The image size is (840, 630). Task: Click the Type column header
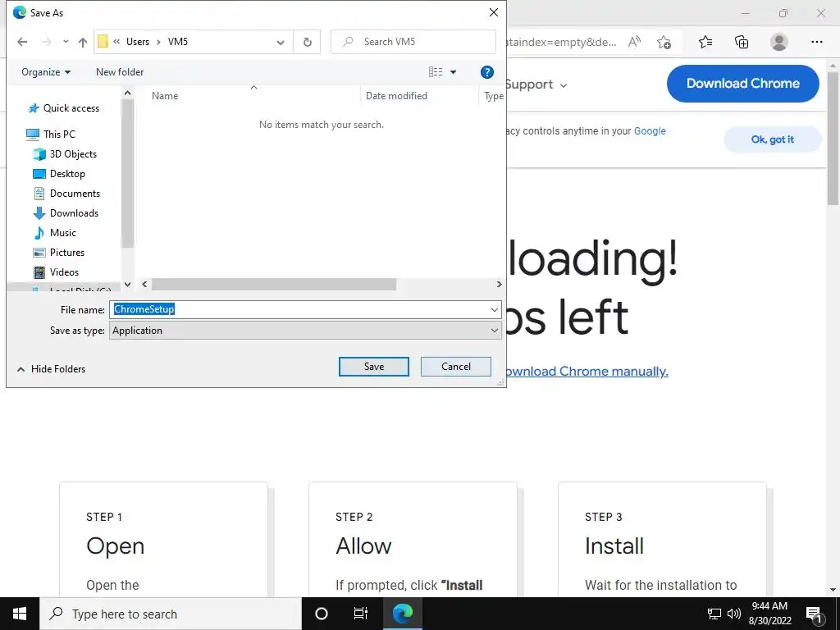tap(493, 96)
